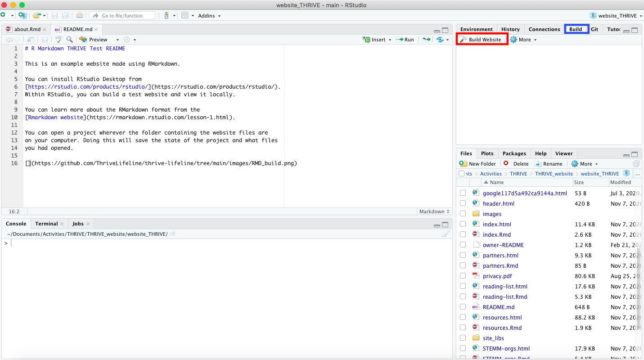The height and width of the screenshot is (360, 644).
Task: Check the box next to owner-README
Action: coord(463,245)
